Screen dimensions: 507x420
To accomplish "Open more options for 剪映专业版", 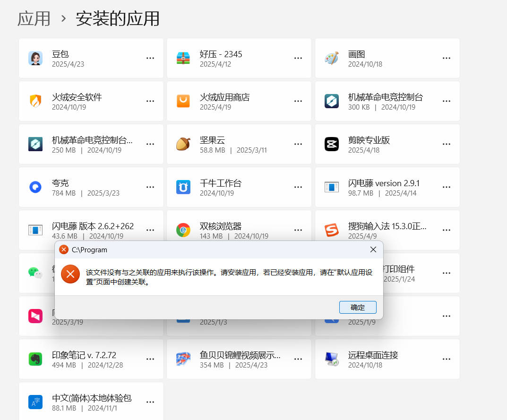I will pyautogui.click(x=447, y=144).
